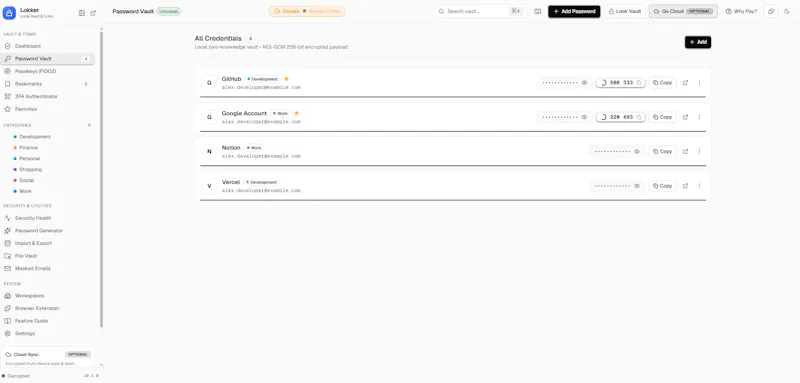Open the Notion row three-dot menu
The image size is (800, 383).
click(x=699, y=151)
